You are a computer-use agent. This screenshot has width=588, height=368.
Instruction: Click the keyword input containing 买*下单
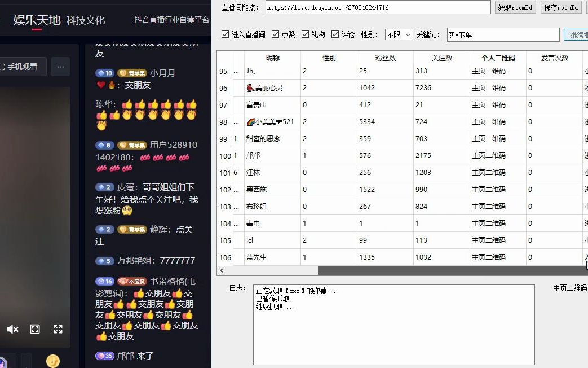(502, 34)
